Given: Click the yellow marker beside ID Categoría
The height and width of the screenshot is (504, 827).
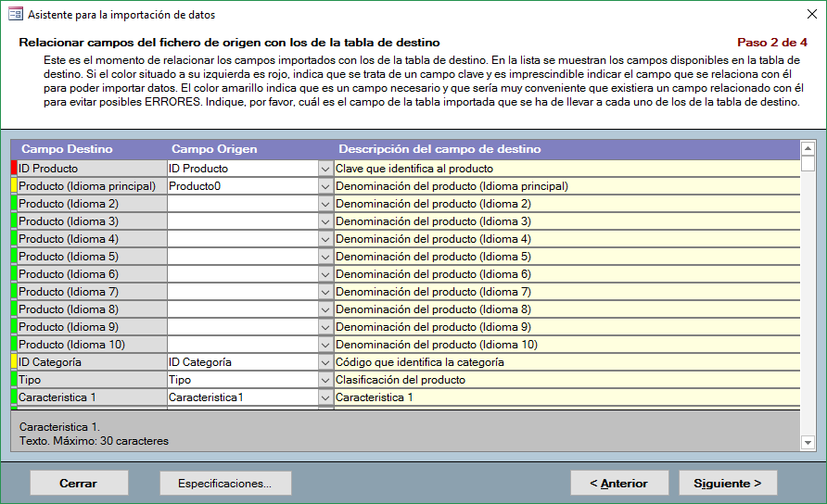Looking at the screenshot, I should click(14, 362).
